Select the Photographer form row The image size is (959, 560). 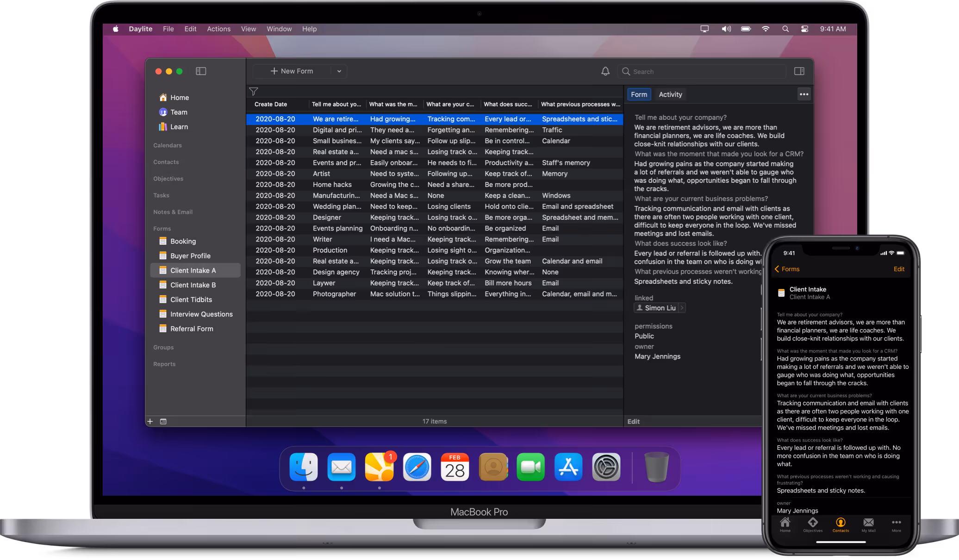(x=434, y=294)
